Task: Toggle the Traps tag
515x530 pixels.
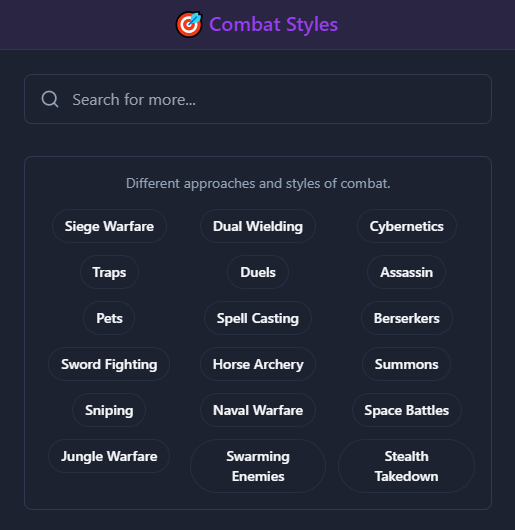Action: tap(109, 272)
